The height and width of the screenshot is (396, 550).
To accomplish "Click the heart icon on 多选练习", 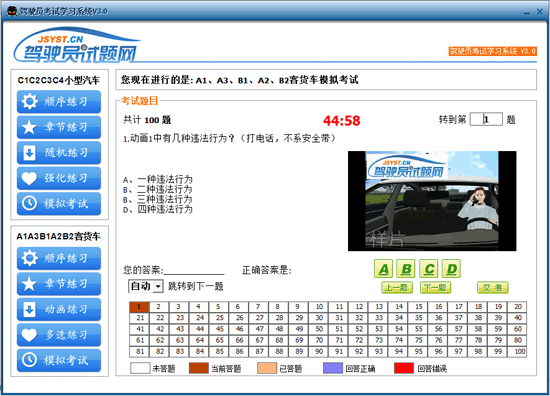I will pos(29,335).
